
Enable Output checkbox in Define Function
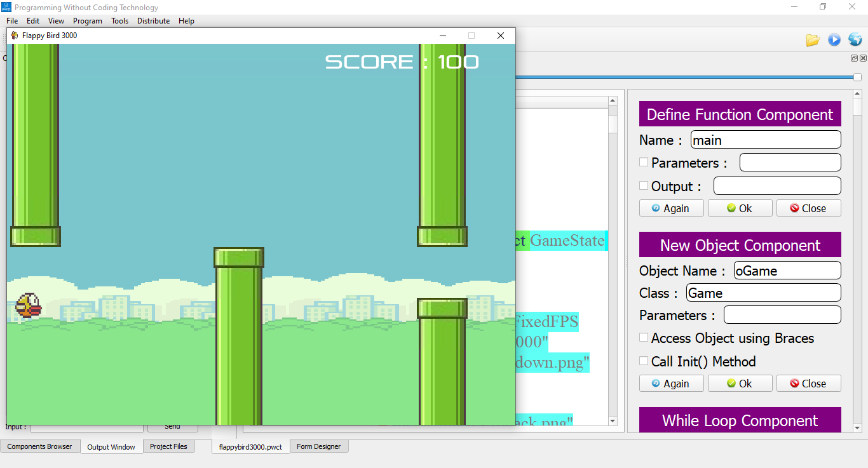644,186
